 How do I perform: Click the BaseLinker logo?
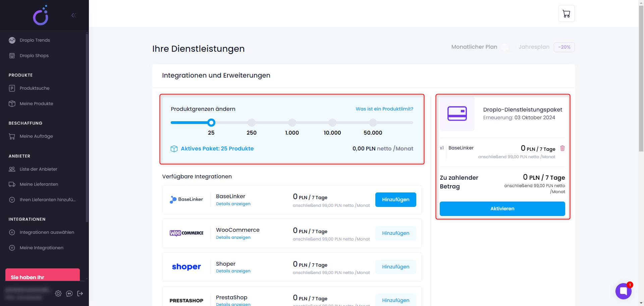[x=186, y=200]
